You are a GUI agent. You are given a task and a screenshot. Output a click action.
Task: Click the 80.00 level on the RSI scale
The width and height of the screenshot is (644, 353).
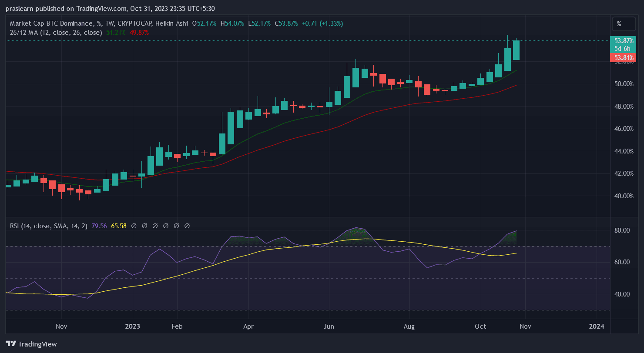coord(623,230)
